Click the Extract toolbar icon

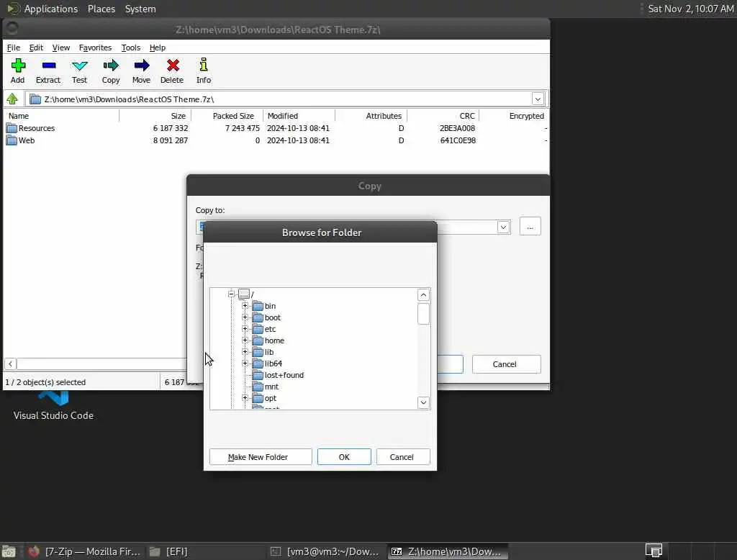coord(48,66)
